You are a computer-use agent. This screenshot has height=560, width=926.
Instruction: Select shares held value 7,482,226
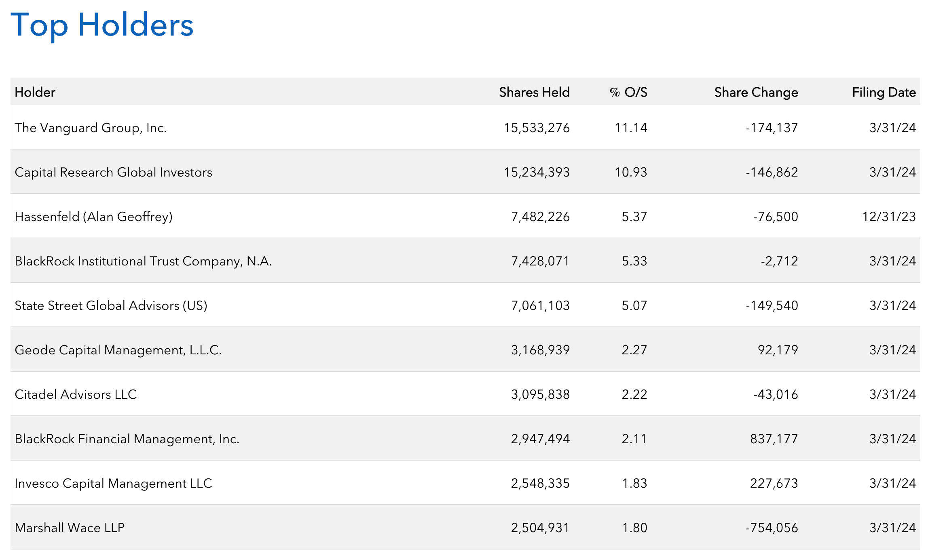tap(540, 217)
